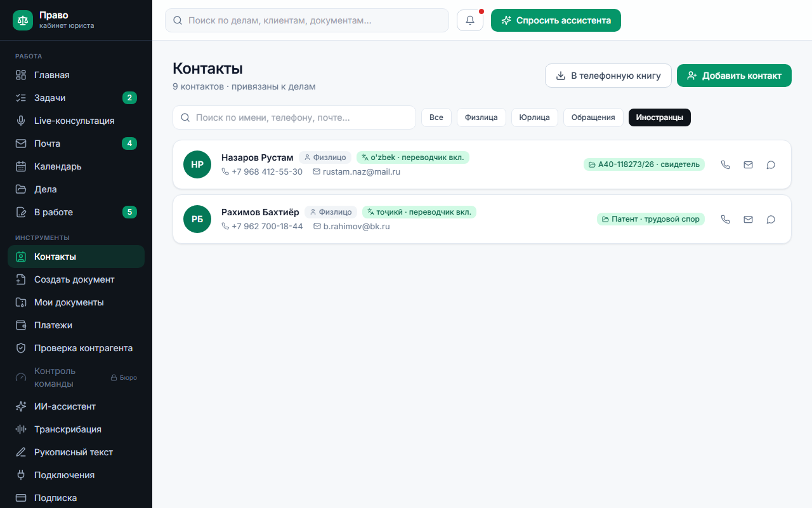The height and width of the screenshot is (508, 812).
Task: Select the Физлица filter
Action: coord(481,117)
